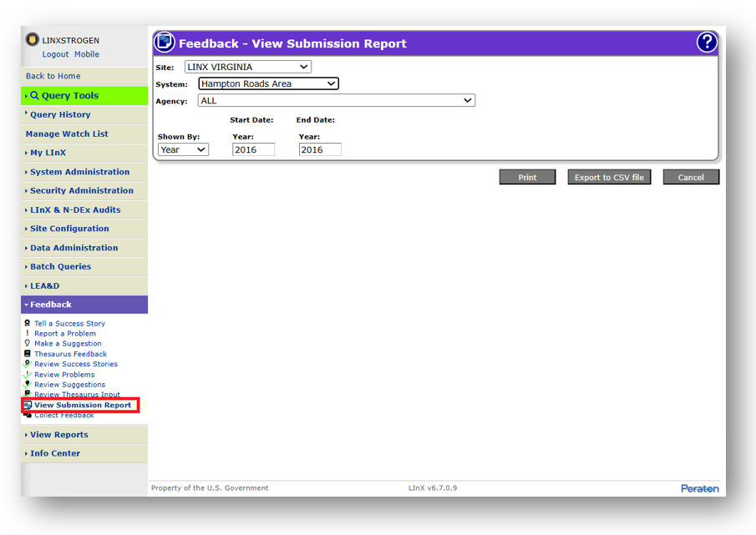
Task: Collapse the Feedback section
Action: tap(84, 305)
